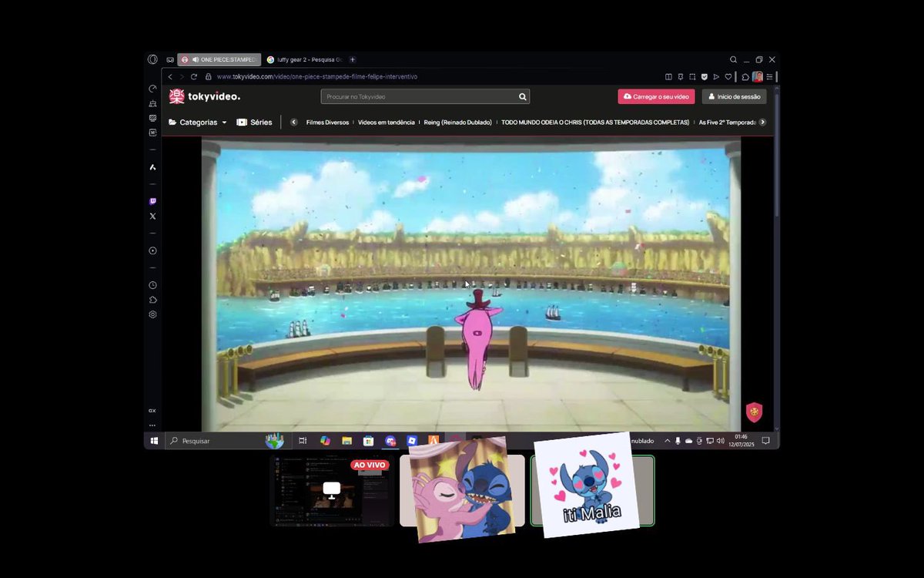Open the extensions cube icon
The image size is (924, 578).
[x=745, y=77]
